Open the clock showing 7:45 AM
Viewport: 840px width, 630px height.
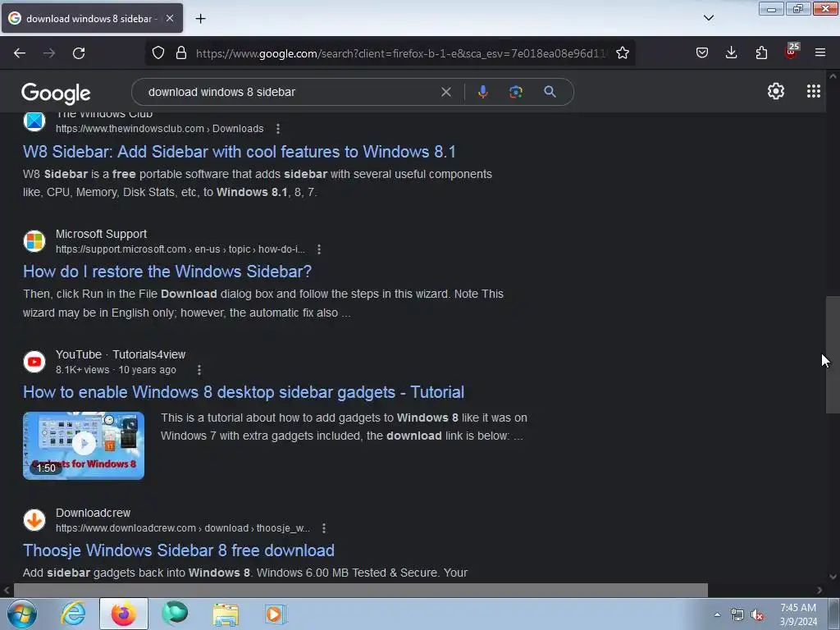[798, 614]
